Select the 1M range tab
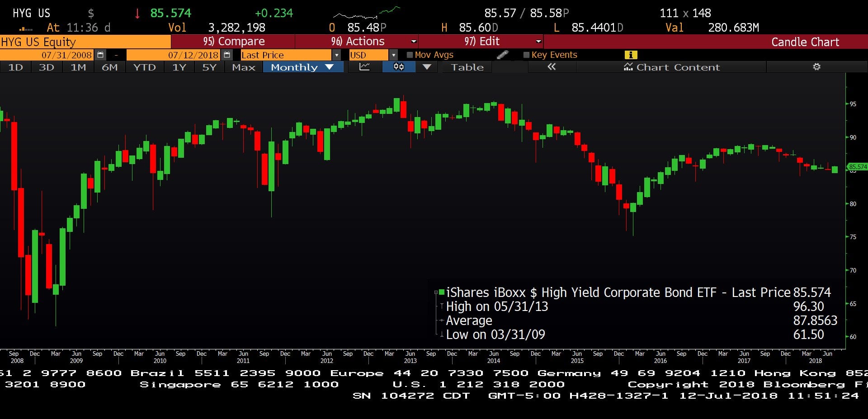The image size is (868, 419). [x=78, y=67]
